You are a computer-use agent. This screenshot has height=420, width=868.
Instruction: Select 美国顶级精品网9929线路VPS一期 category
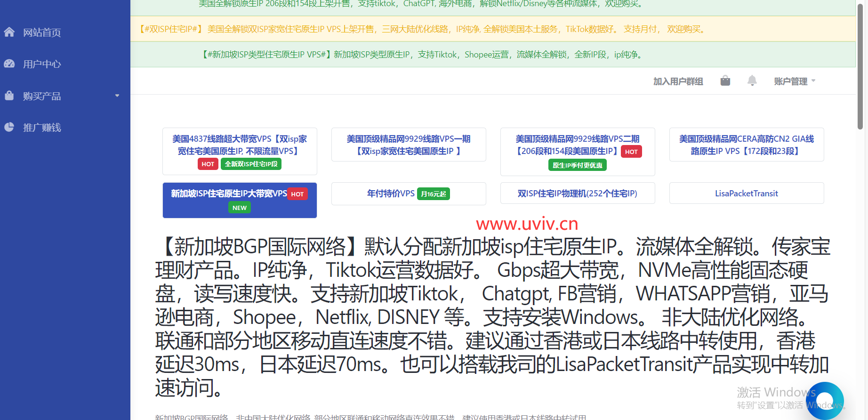point(409,145)
